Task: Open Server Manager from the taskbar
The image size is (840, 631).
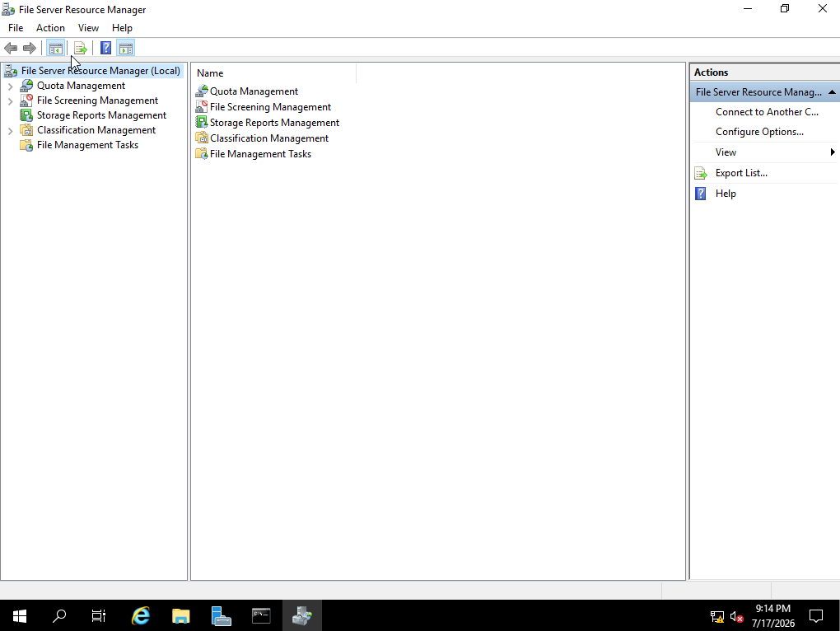Action: click(x=222, y=616)
